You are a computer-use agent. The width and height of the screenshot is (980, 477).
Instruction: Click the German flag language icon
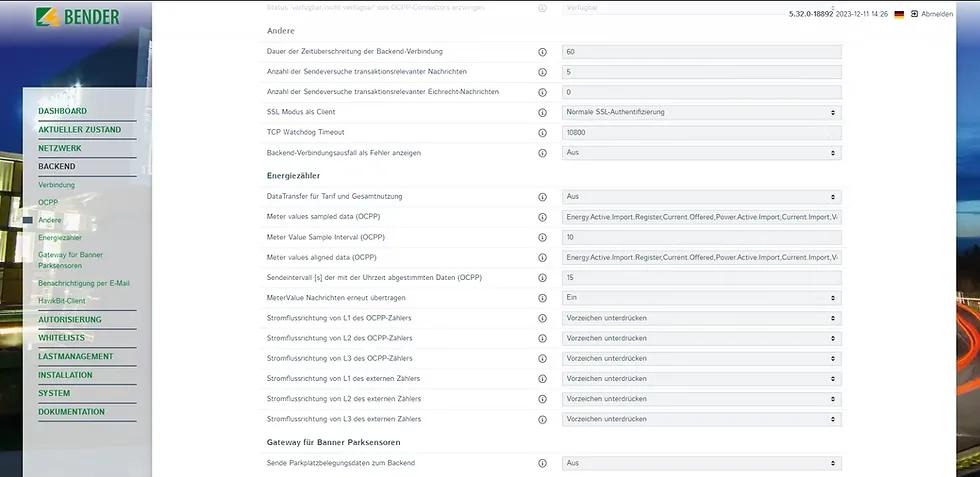[x=899, y=14]
